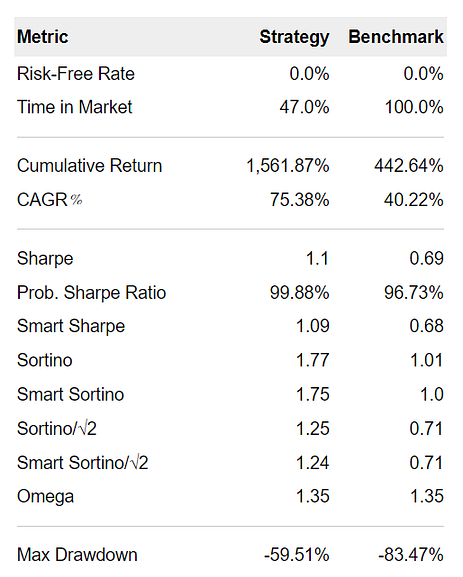The image size is (463, 577).
Task: Click the Smart Sortino/√2 label
Action: [82, 463]
